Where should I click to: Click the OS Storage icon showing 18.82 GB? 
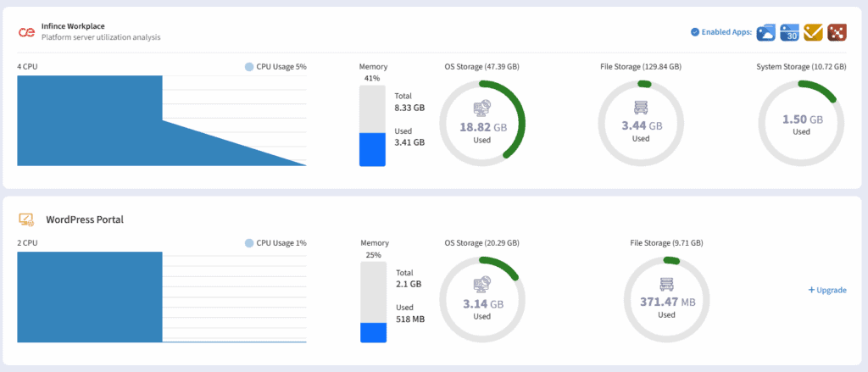481,108
